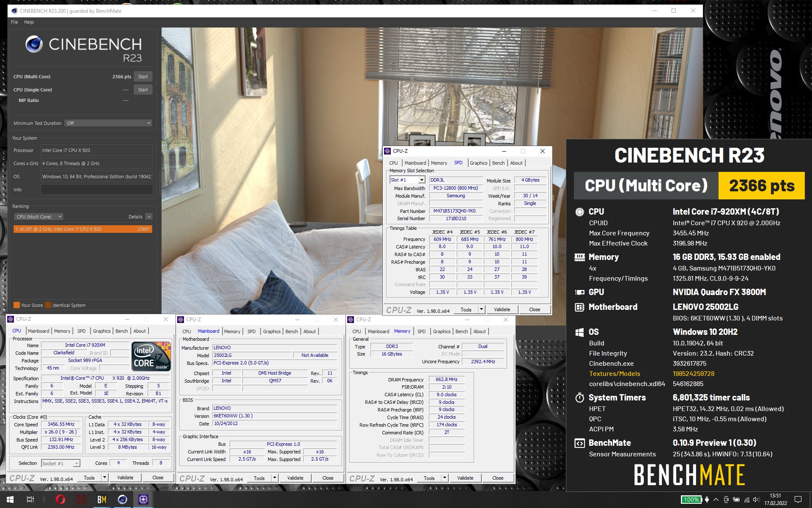Click the CPU chip icon in BenchMate panel
Viewport: 812px width, 508px height.
coord(579,212)
